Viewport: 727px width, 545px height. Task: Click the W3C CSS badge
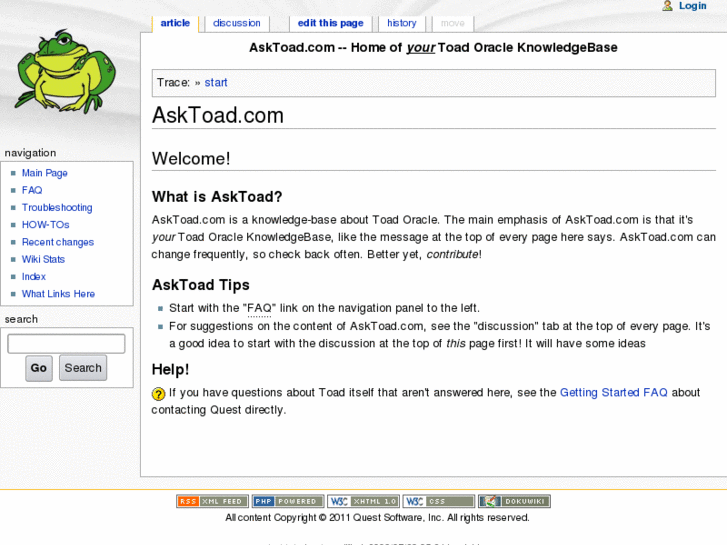click(438, 501)
